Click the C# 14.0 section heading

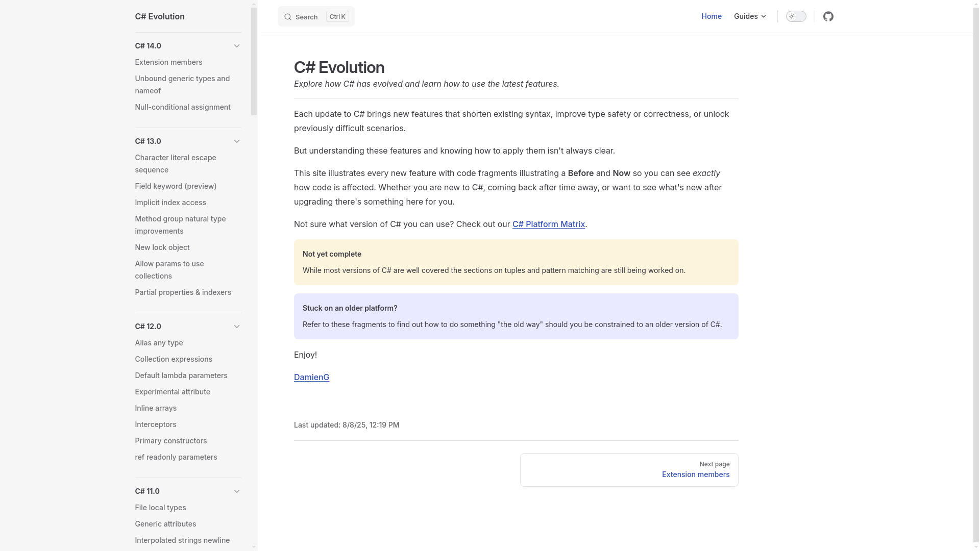pos(148,46)
